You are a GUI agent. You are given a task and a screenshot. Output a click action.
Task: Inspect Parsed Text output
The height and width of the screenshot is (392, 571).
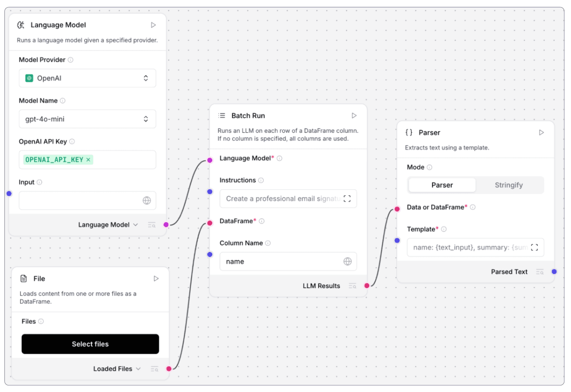pos(539,272)
